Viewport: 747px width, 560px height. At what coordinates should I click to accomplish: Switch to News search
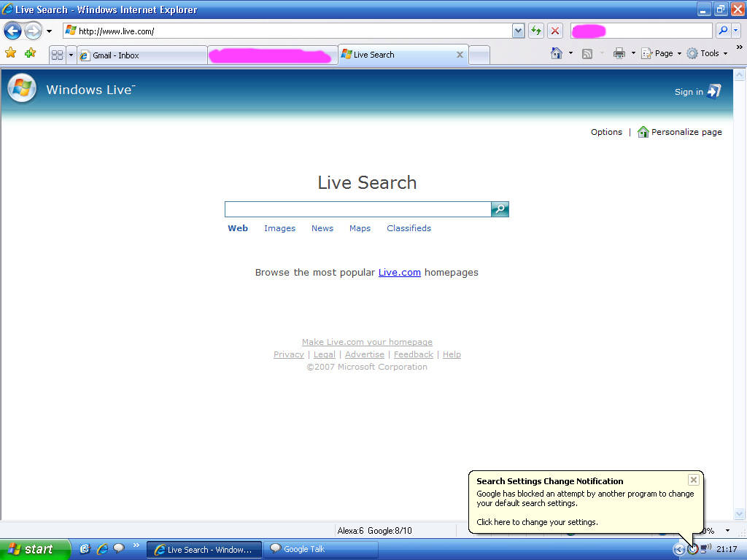click(x=322, y=228)
